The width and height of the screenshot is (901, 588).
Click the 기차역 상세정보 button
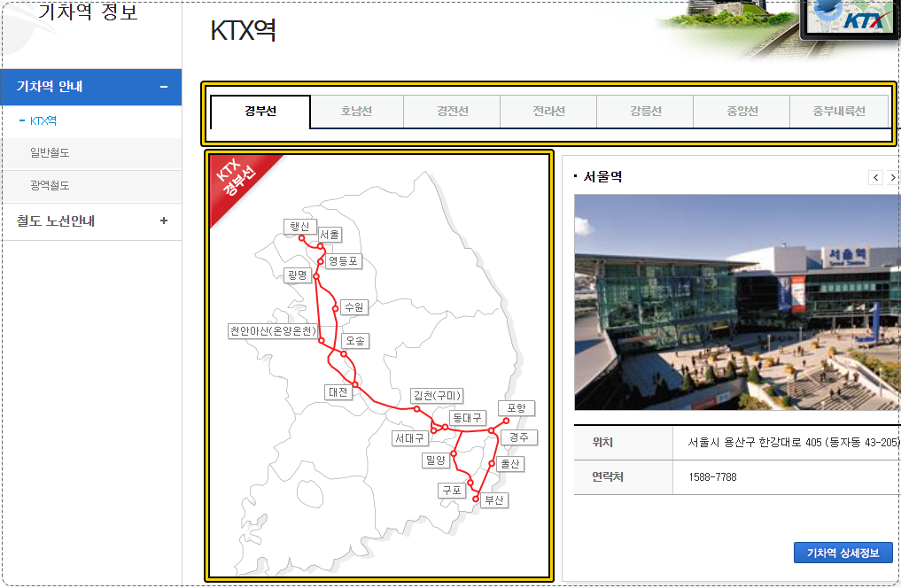843,553
